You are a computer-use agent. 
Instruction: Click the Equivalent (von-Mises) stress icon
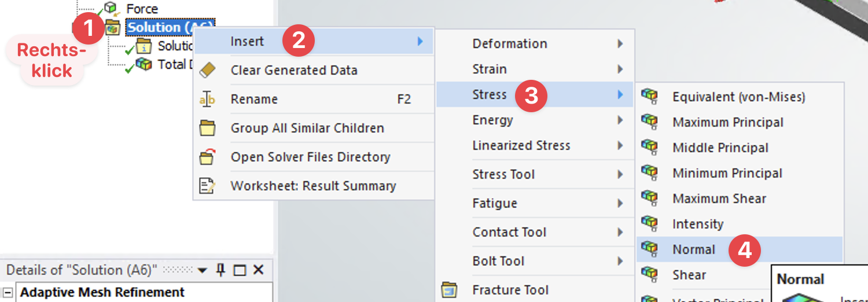[x=650, y=97]
